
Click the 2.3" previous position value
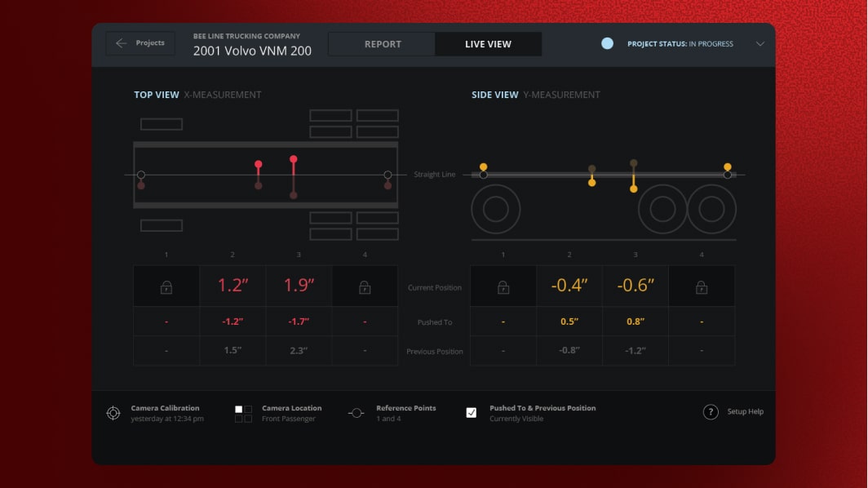299,350
